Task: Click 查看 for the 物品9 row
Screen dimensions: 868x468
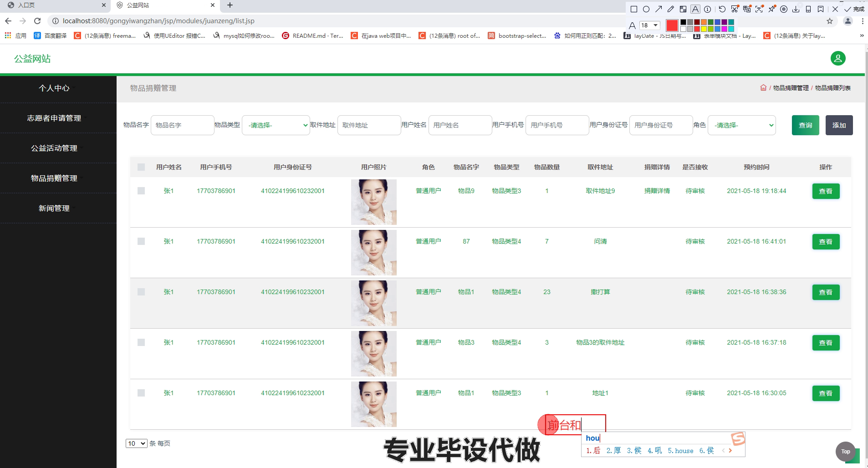Action: (826, 191)
